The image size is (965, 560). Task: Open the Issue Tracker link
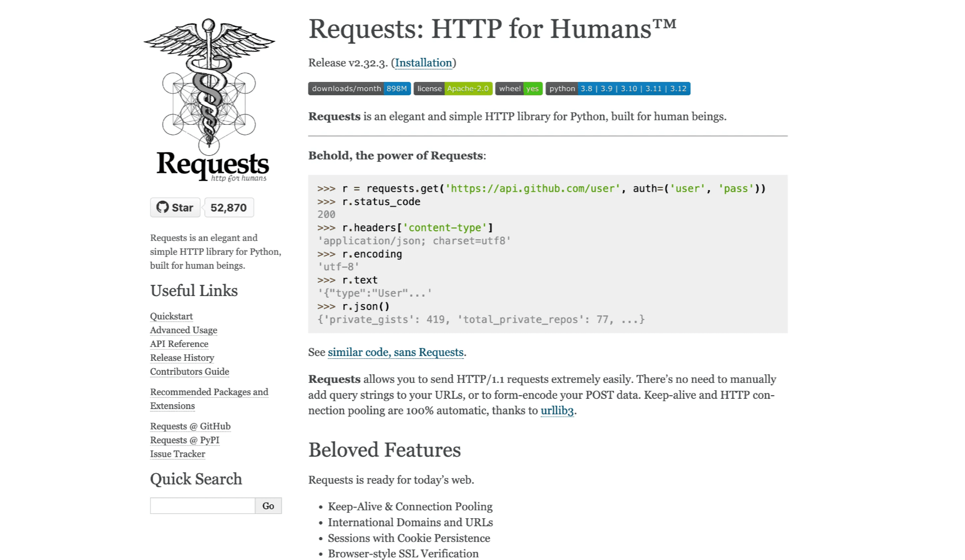pos(178,454)
